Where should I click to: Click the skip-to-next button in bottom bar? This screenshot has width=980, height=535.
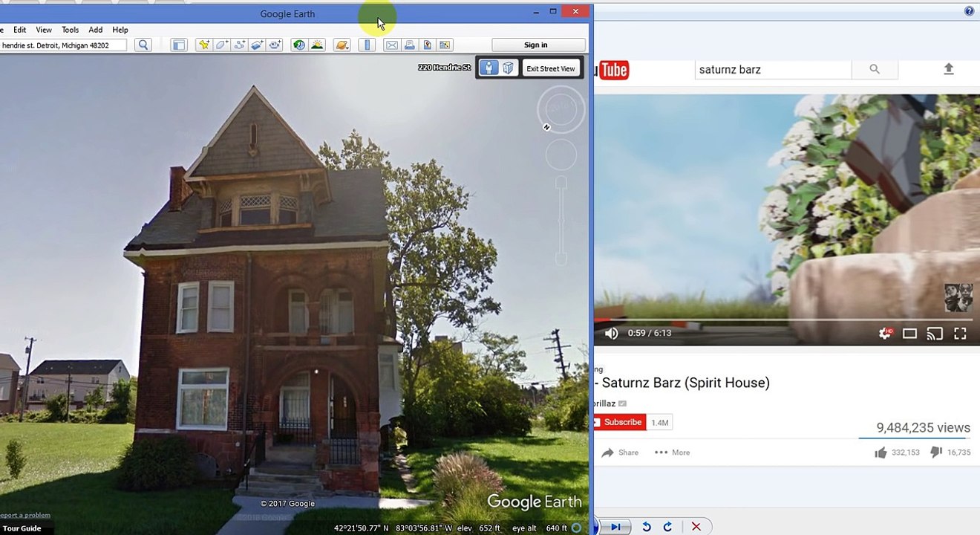[x=615, y=527]
